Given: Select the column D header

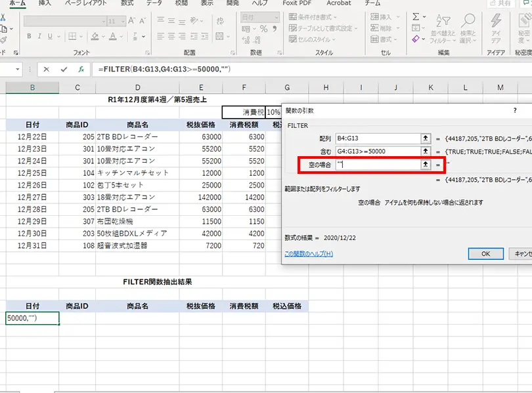Looking at the screenshot, I should pos(137,88).
